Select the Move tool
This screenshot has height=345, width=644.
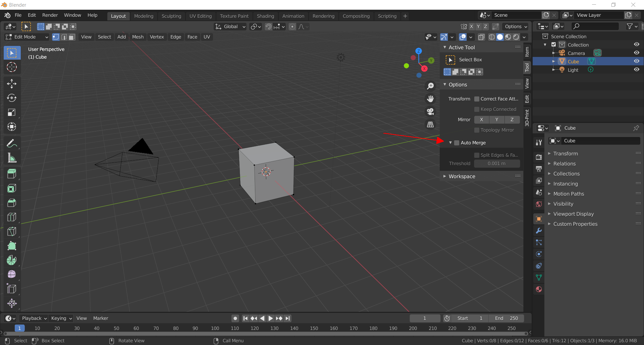tap(12, 84)
